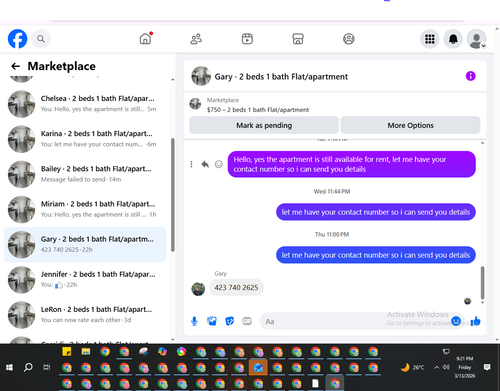
Task: Click the voice clip microphone icon
Action: 194,321
